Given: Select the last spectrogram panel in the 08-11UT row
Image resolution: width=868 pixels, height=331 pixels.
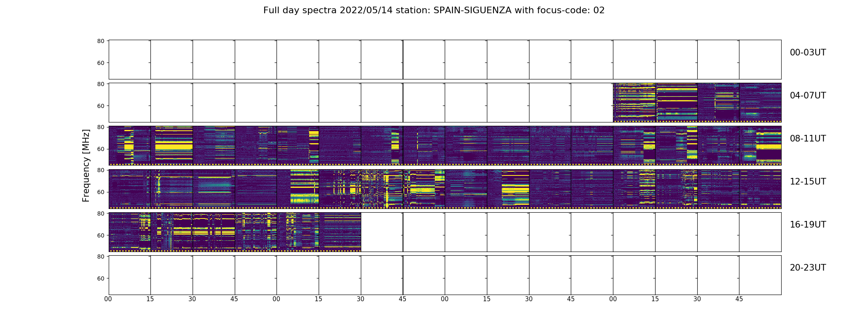Looking at the screenshot, I should (x=760, y=146).
